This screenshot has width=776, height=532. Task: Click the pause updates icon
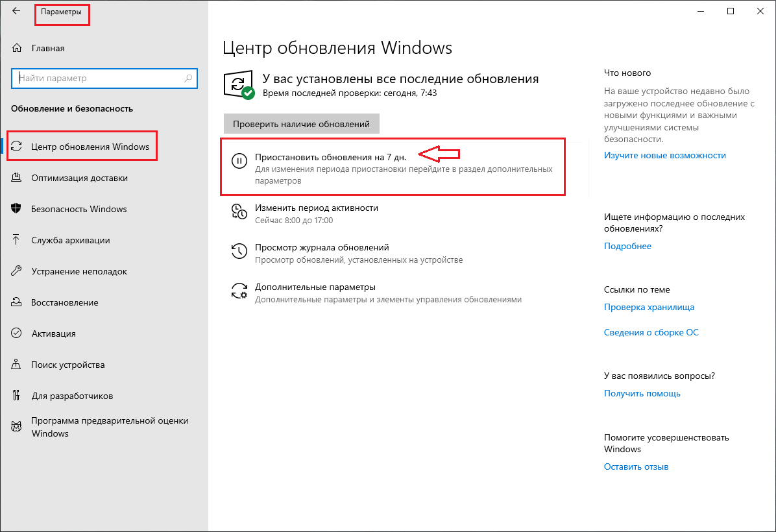click(239, 160)
